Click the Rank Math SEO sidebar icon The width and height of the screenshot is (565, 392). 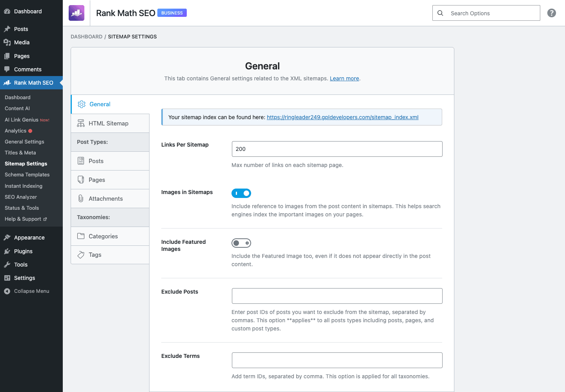(7, 83)
